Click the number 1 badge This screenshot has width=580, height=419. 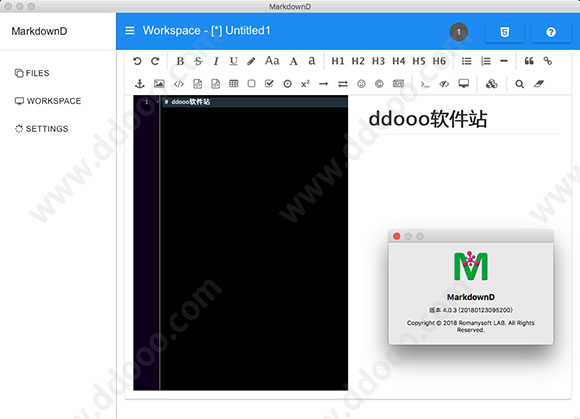click(x=459, y=32)
